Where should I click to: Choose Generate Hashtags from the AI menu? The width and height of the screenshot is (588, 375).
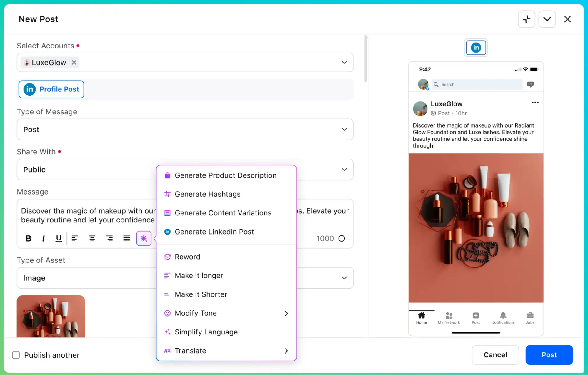pos(208,194)
